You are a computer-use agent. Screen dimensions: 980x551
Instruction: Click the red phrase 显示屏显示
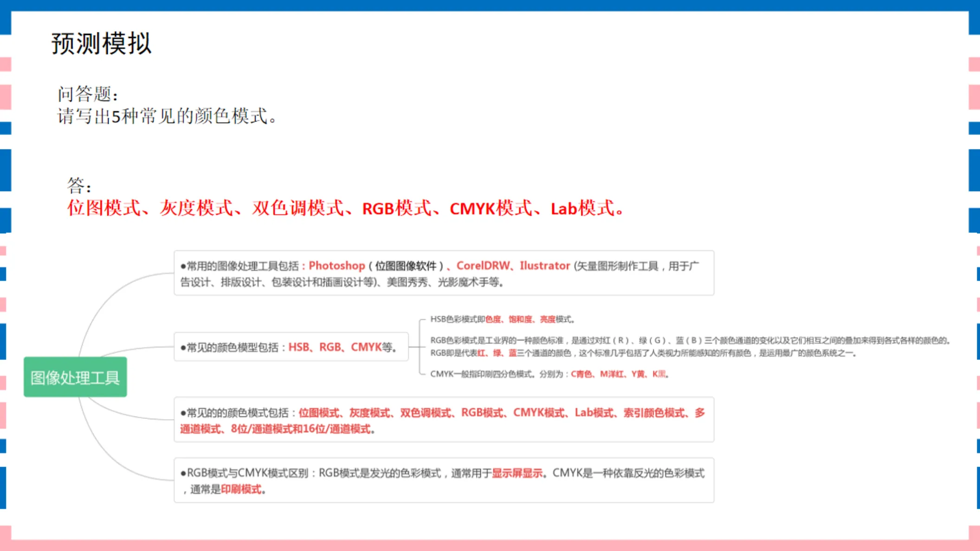[517, 473]
